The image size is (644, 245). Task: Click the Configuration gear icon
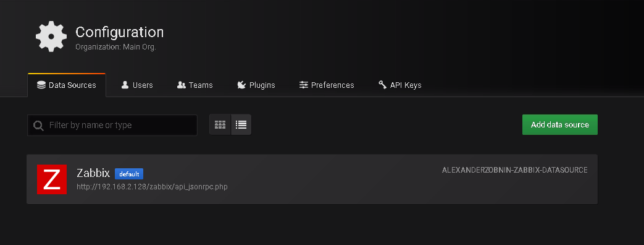[x=51, y=37]
